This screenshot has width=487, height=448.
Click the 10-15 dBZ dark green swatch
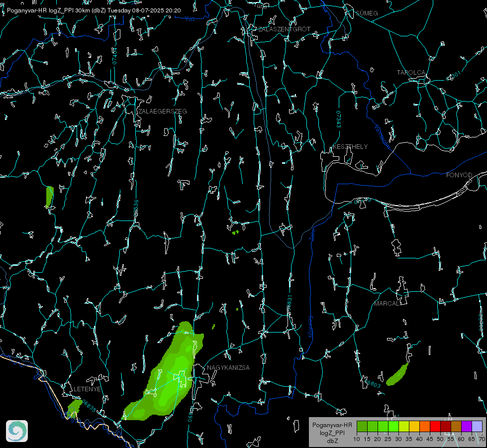tap(362, 426)
